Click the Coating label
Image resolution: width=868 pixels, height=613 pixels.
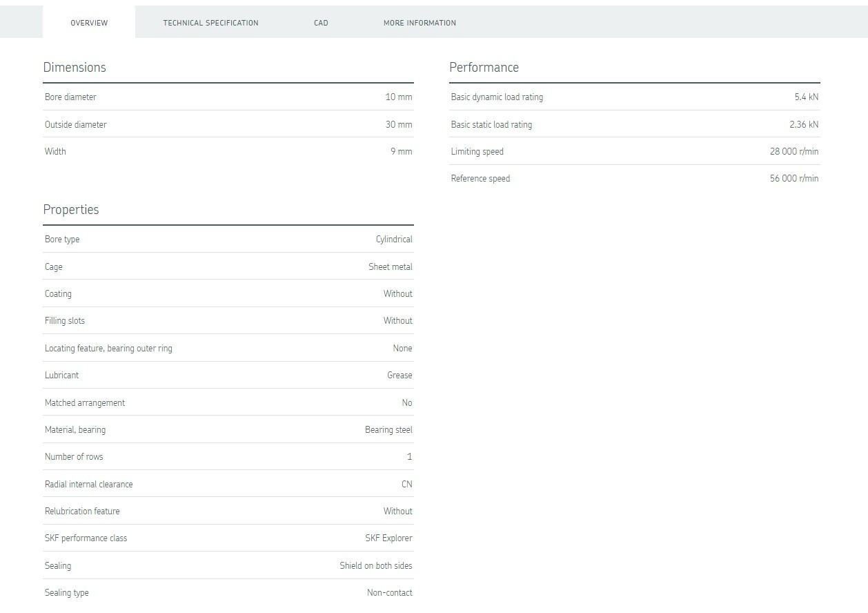coord(58,293)
